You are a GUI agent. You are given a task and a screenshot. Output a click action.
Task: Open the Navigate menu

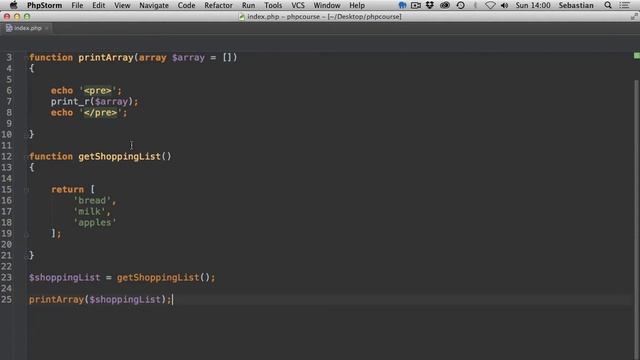coord(154,5)
